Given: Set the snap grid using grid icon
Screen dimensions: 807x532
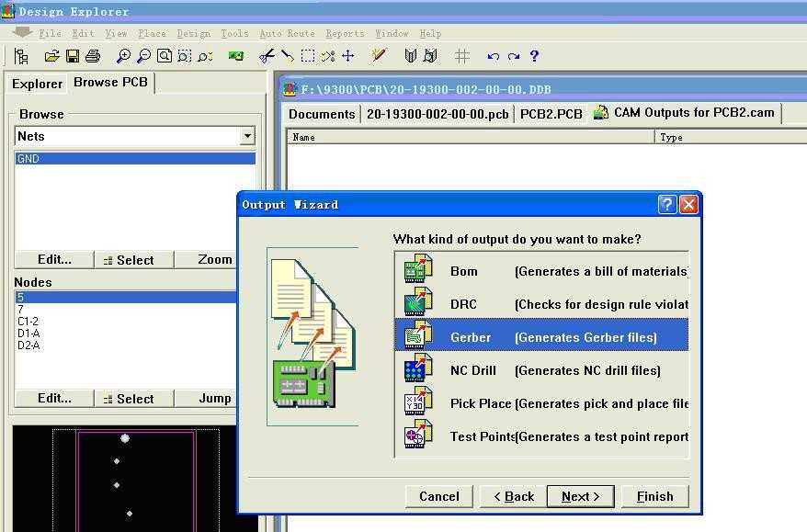Looking at the screenshot, I should 462,56.
